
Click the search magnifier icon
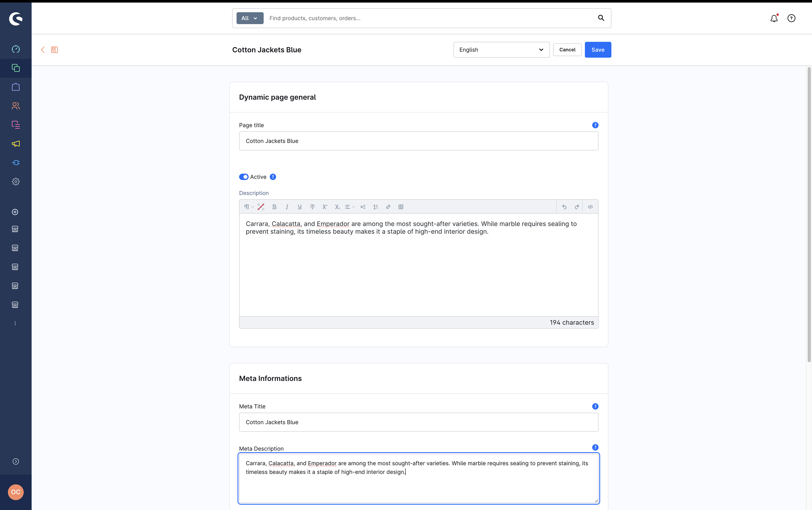click(x=601, y=18)
